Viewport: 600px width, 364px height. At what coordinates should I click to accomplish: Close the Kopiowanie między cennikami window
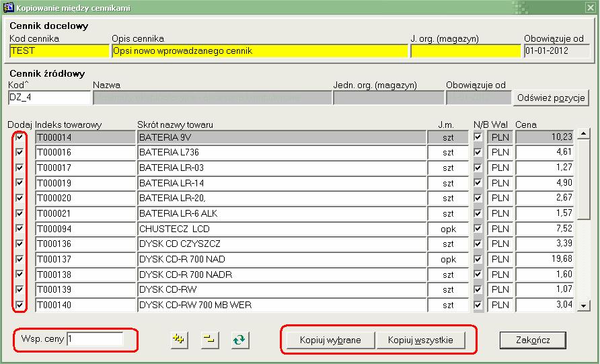pos(590,7)
